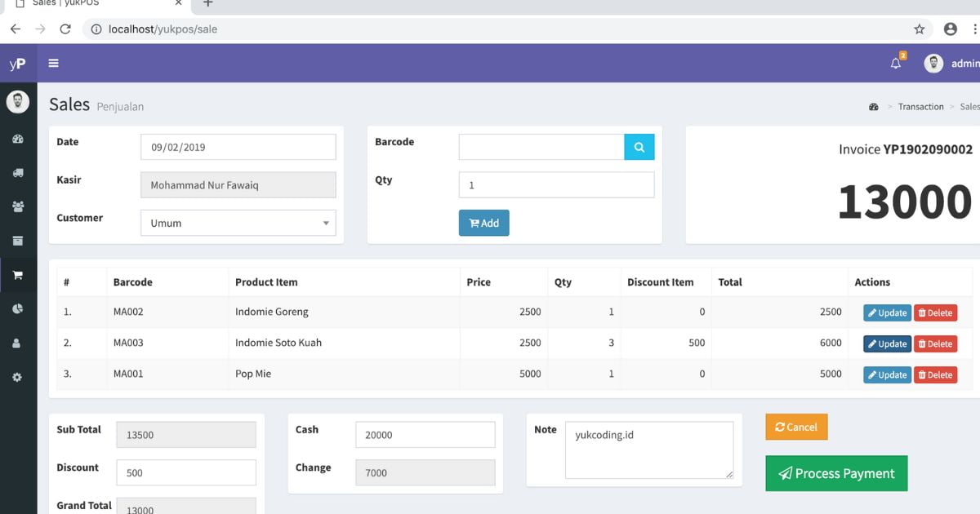Focus the Barcode input field

pyautogui.click(x=541, y=147)
